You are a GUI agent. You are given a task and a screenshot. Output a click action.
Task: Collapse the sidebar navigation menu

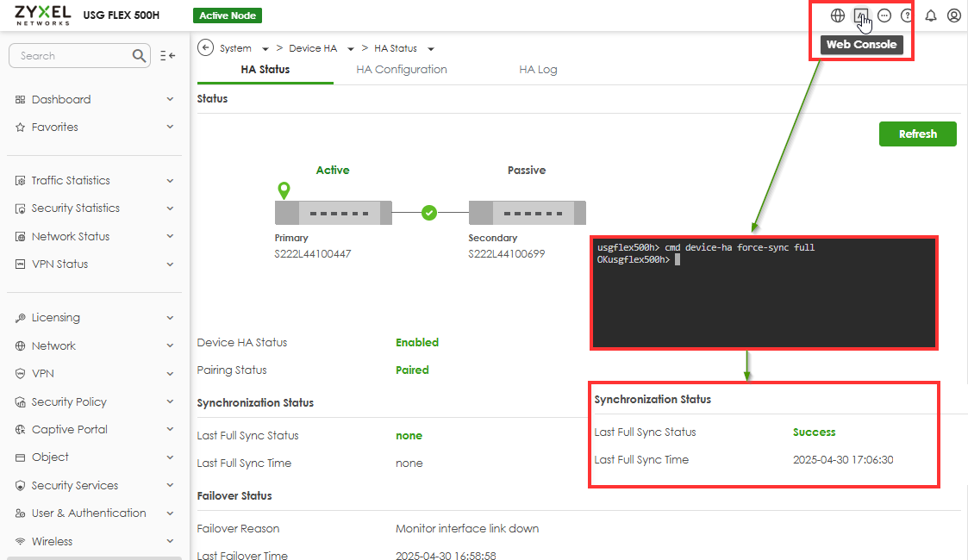[168, 56]
